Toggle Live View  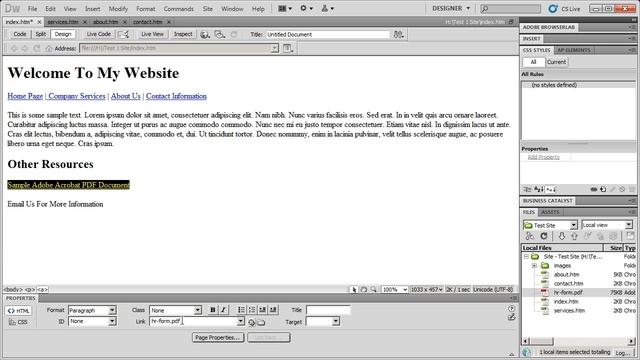click(152, 34)
